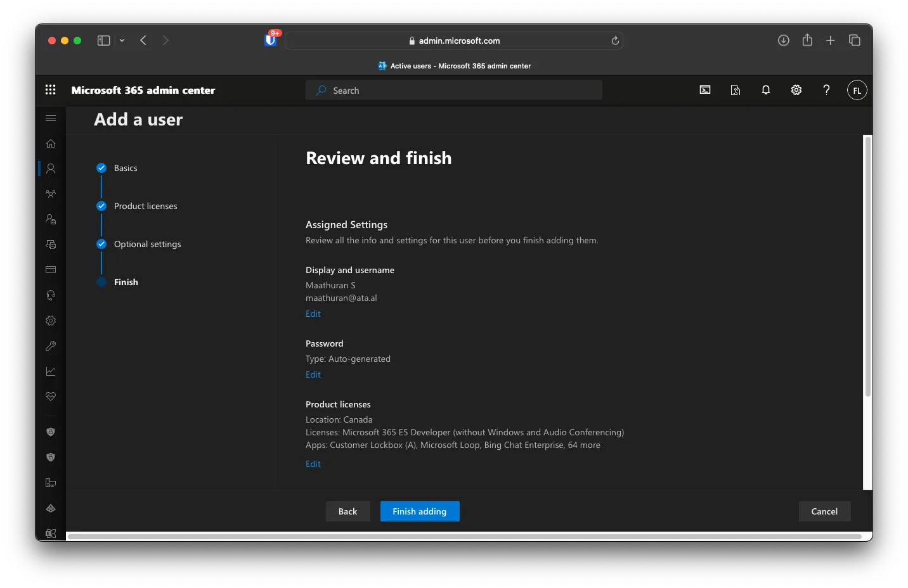Open the Roles sidebar icon
The height and width of the screenshot is (588, 908).
coord(51,219)
